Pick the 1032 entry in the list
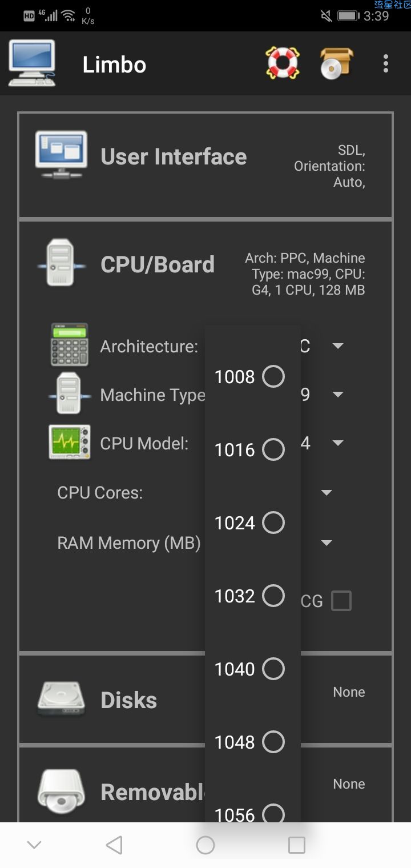The height and width of the screenshot is (868, 411). tap(249, 596)
